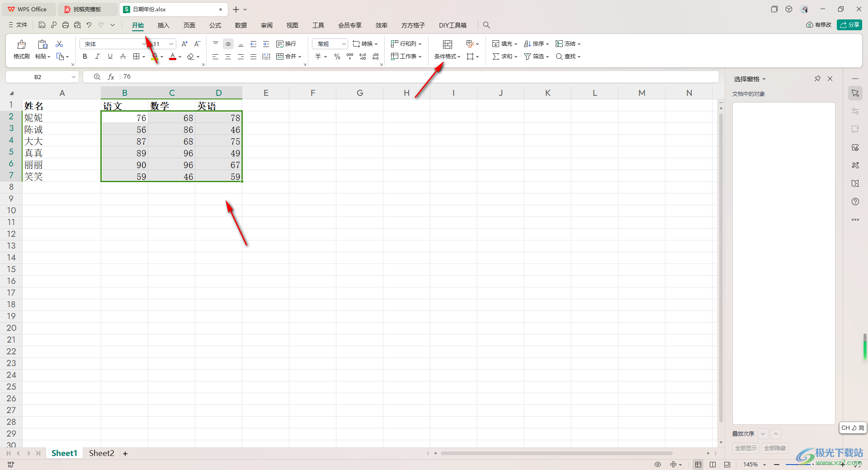Click the formula bar input showing 76
The height and width of the screenshot is (470, 868).
coord(420,77)
